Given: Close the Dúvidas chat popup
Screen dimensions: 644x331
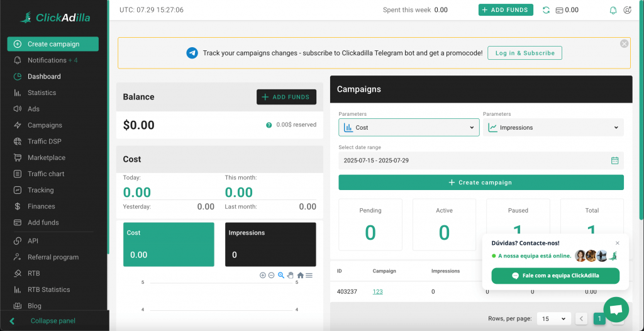Looking at the screenshot, I should click(618, 243).
